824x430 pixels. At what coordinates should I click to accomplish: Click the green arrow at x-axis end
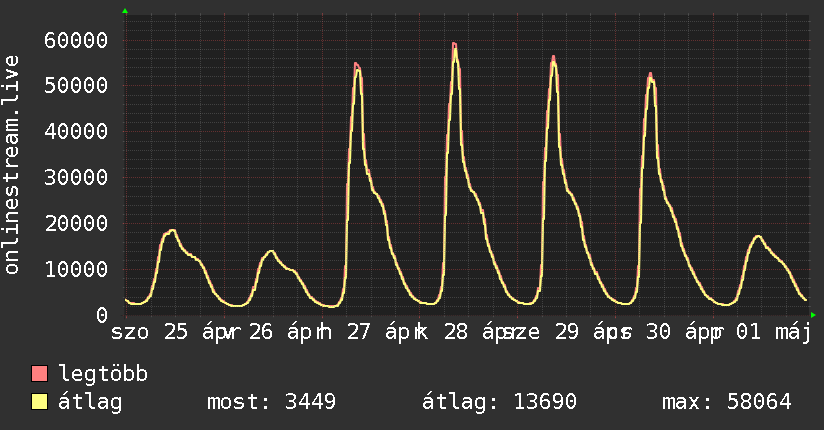click(x=813, y=315)
